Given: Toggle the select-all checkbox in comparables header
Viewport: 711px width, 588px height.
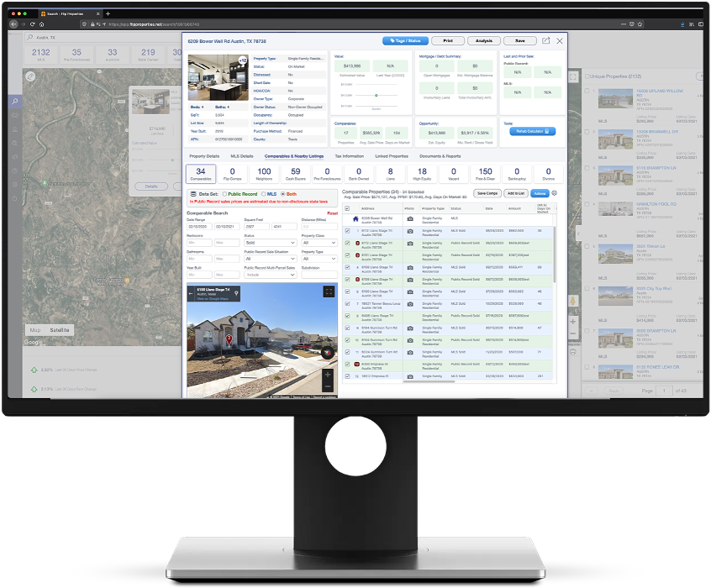Looking at the screenshot, I should pos(347,208).
